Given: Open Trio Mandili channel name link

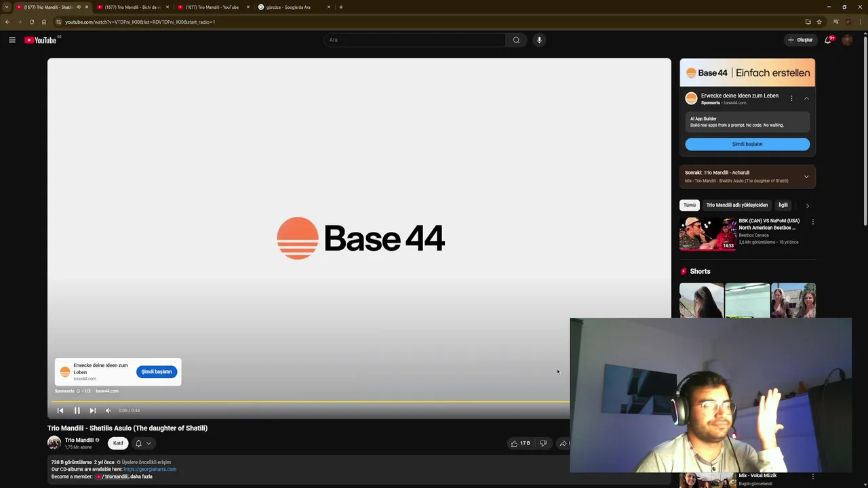Looking at the screenshot, I should 79,440.
